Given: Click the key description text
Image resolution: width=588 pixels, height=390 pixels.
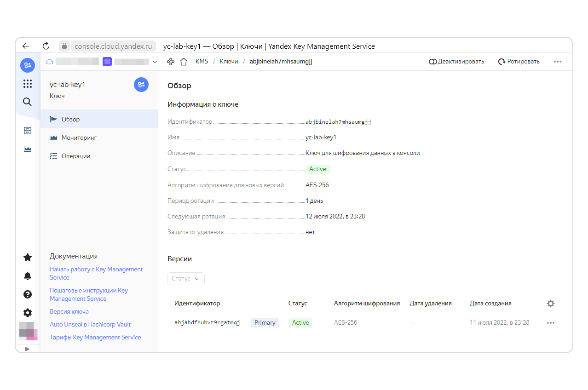Looking at the screenshot, I should pyautogui.click(x=363, y=153).
